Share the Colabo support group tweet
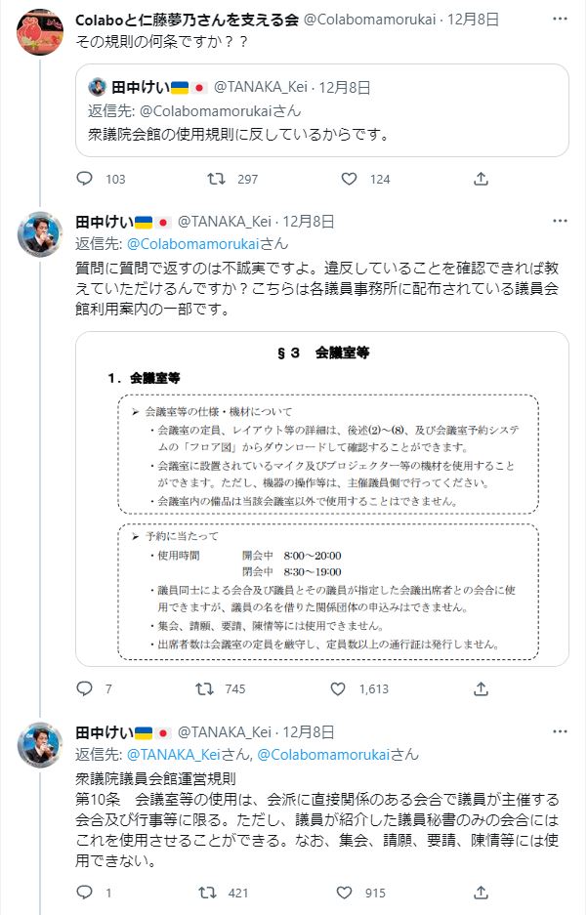The width and height of the screenshot is (588, 915). 481,179
